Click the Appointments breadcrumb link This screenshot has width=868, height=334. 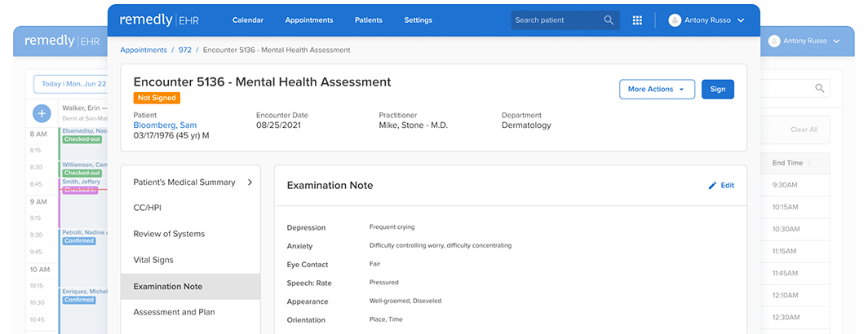click(144, 50)
